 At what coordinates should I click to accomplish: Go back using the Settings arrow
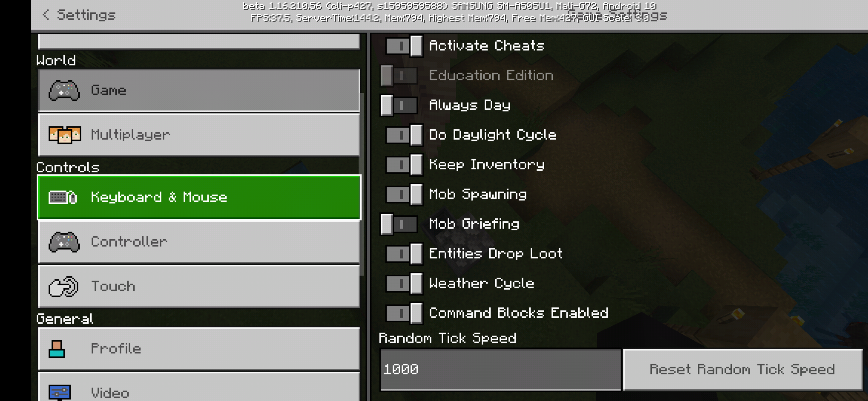(45, 15)
